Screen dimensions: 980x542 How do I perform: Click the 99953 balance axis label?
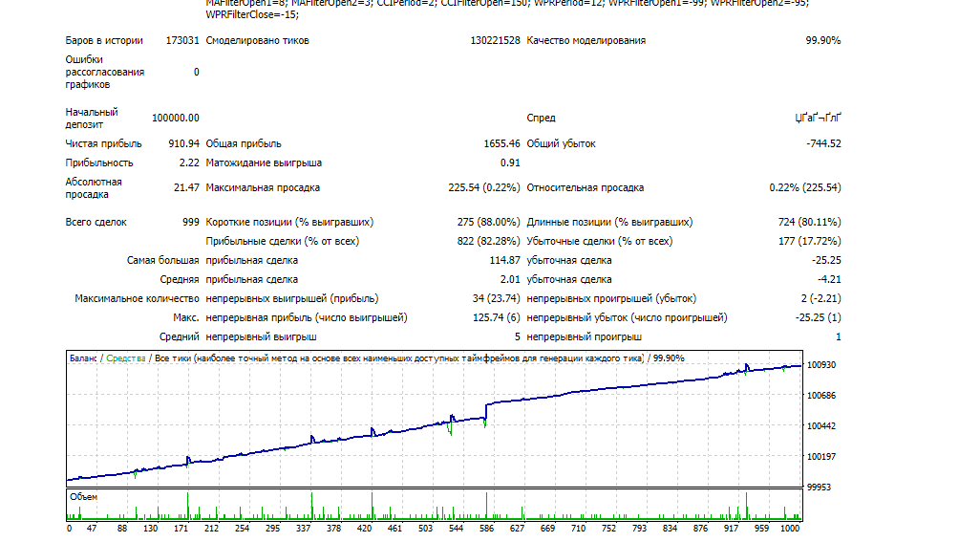(x=820, y=488)
